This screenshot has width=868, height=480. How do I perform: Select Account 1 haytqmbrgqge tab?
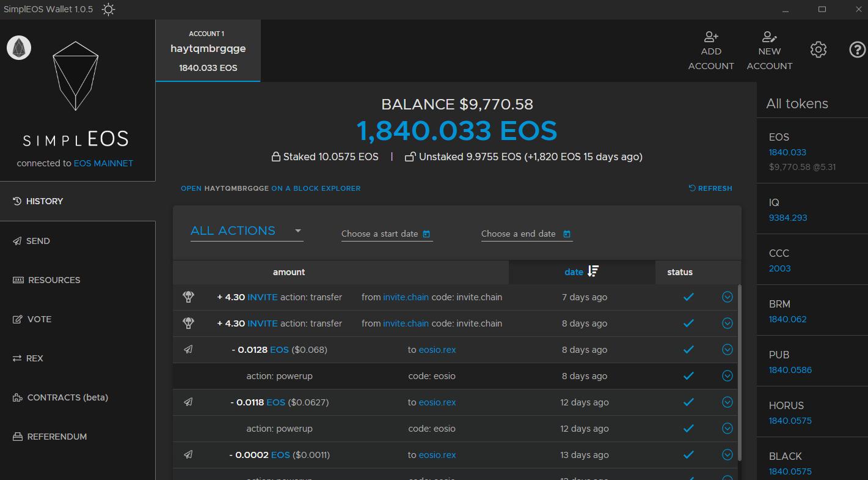pos(208,51)
